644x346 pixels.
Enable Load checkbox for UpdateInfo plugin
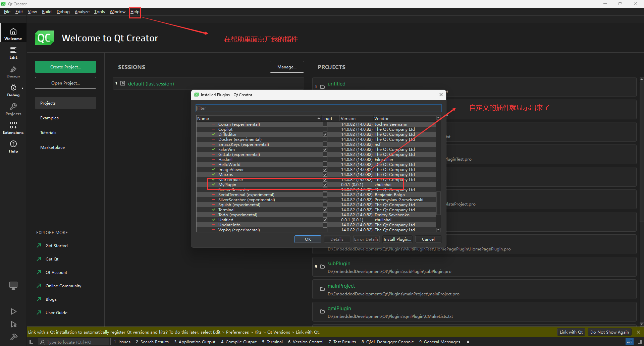point(325,225)
